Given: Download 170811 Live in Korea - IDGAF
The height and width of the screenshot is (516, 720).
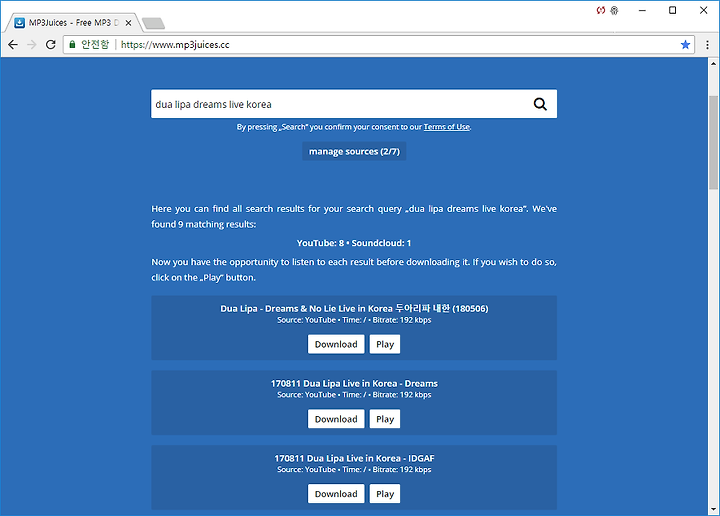Looking at the screenshot, I should coord(336,494).
